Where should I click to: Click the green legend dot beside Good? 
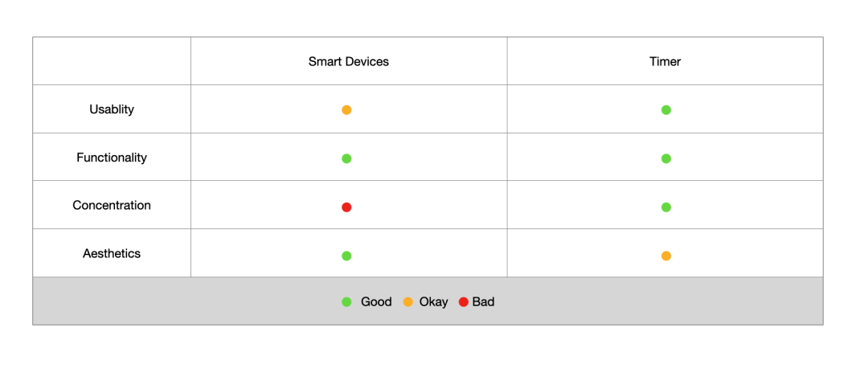346,302
